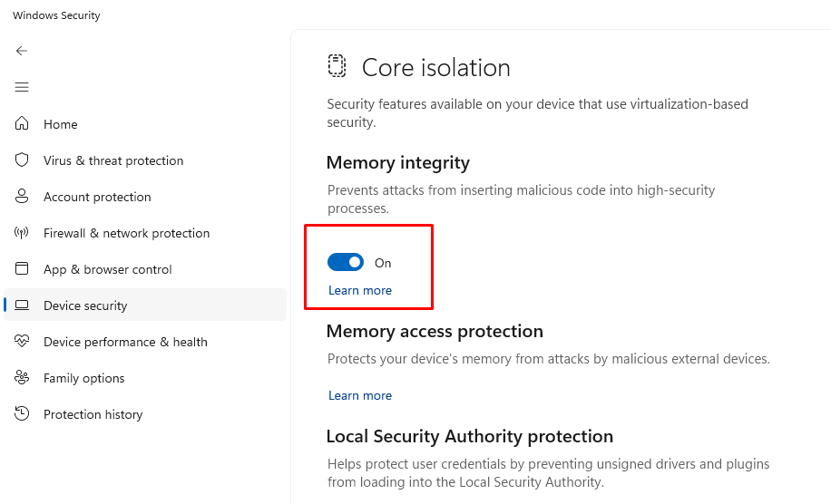This screenshot has width=831, height=504.
Task: Open Learn more under Memory integrity
Action: tap(360, 291)
